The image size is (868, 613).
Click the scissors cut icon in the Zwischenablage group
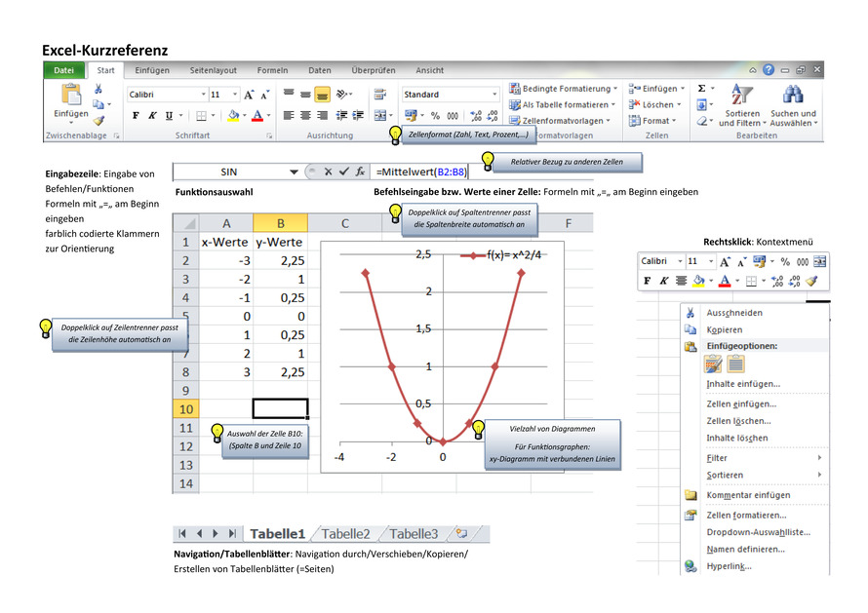tap(98, 89)
